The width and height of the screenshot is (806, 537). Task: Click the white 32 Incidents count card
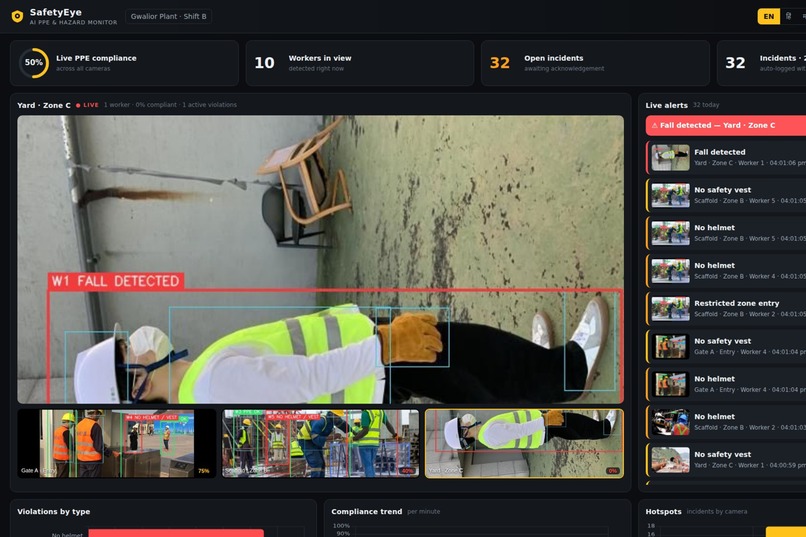pos(761,63)
